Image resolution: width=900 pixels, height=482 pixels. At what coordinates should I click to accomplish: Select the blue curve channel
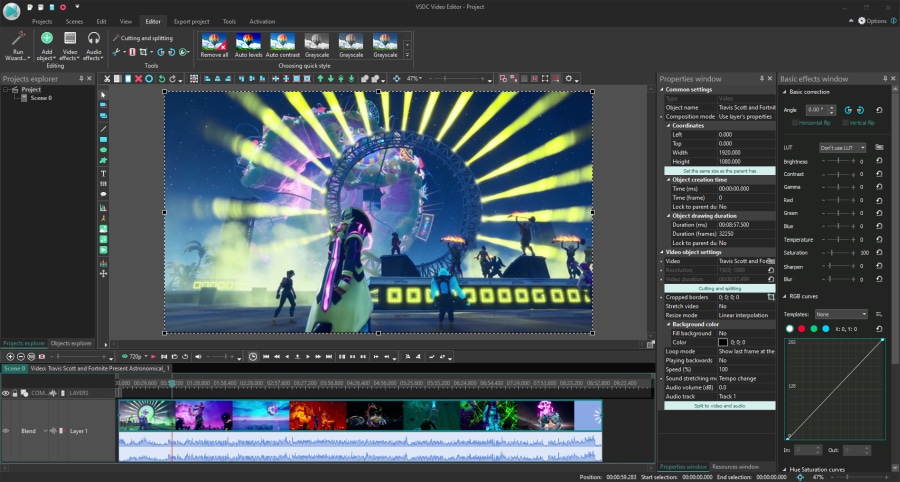[826, 329]
